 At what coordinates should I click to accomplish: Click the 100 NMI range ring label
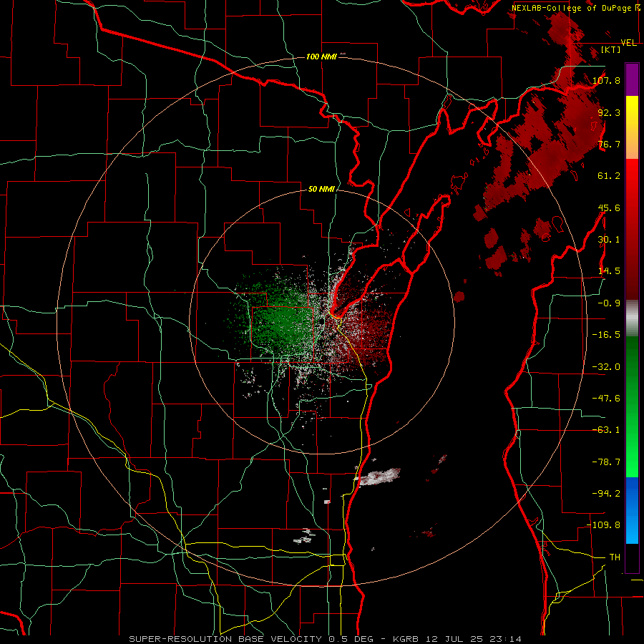321,57
